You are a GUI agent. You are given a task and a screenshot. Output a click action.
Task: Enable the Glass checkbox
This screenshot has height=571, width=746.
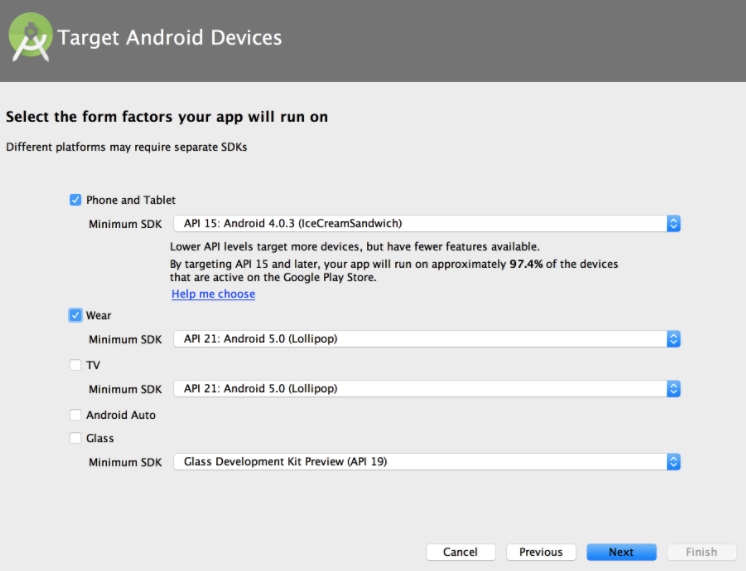[75, 438]
